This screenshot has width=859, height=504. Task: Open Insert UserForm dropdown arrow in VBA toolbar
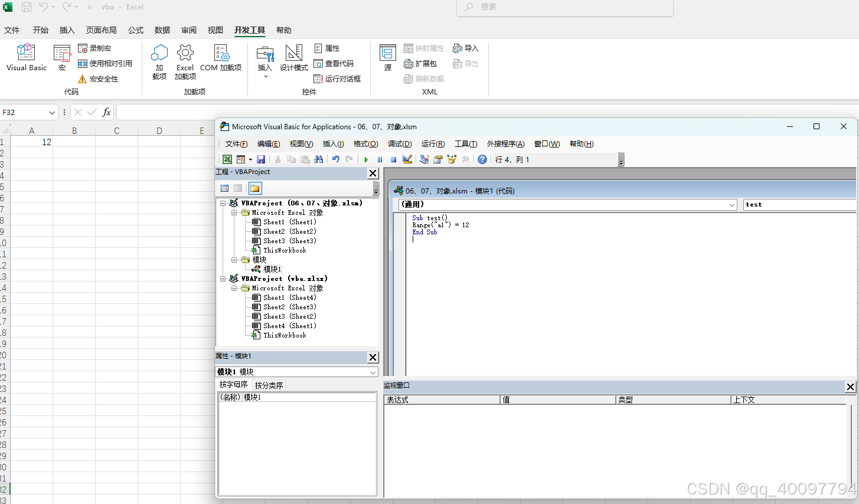click(250, 159)
